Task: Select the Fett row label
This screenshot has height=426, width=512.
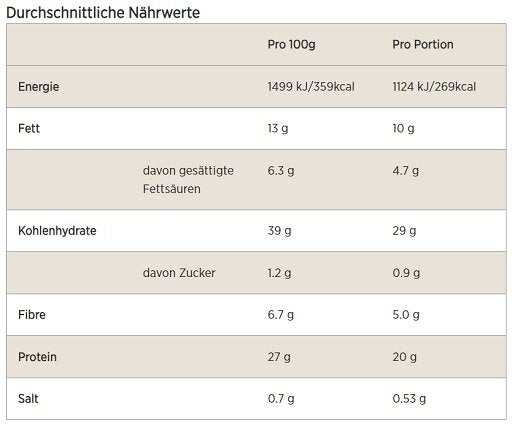Action: click(29, 128)
